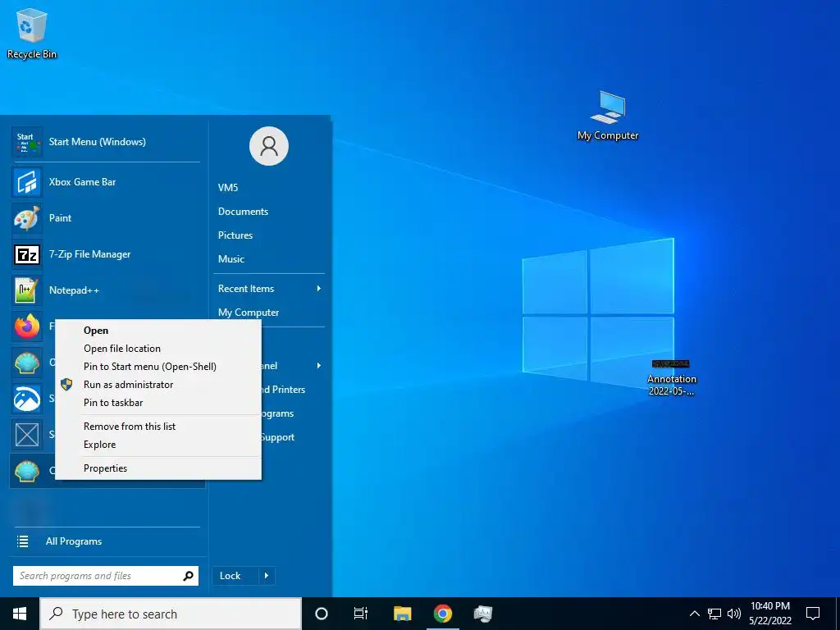Click the Notepad++ label
Screen dimensions: 840x630
(74, 290)
